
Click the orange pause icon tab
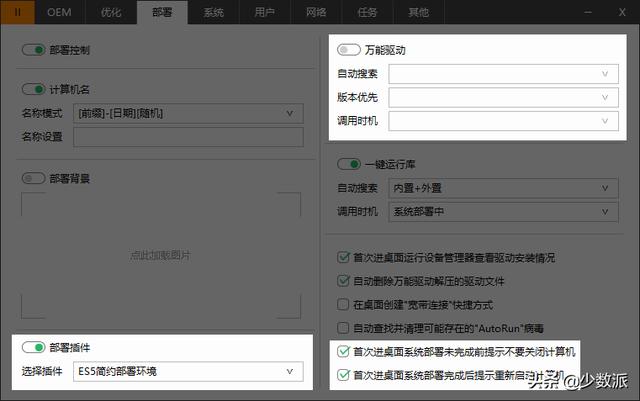[18, 12]
